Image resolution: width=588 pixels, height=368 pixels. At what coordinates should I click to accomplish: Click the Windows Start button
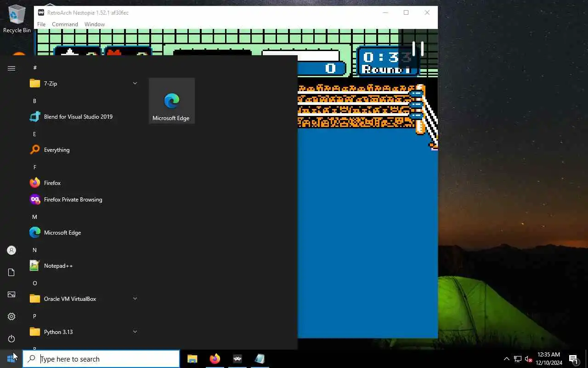[11, 359]
